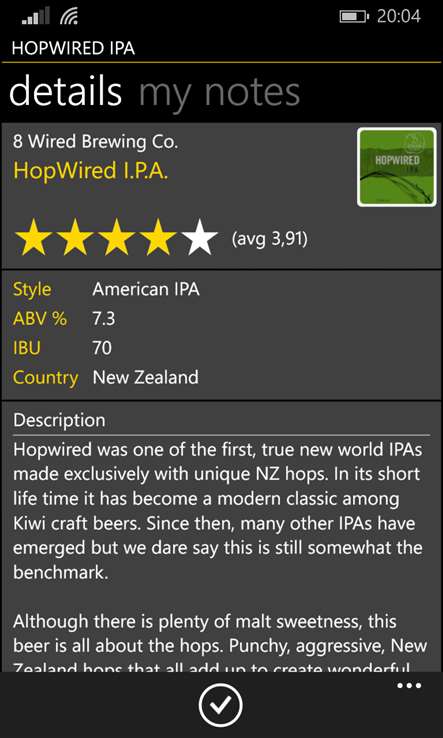Viewport: 443px width, 738px height.
Task: Tap the Wi-Fi signal icon
Action: 69,17
